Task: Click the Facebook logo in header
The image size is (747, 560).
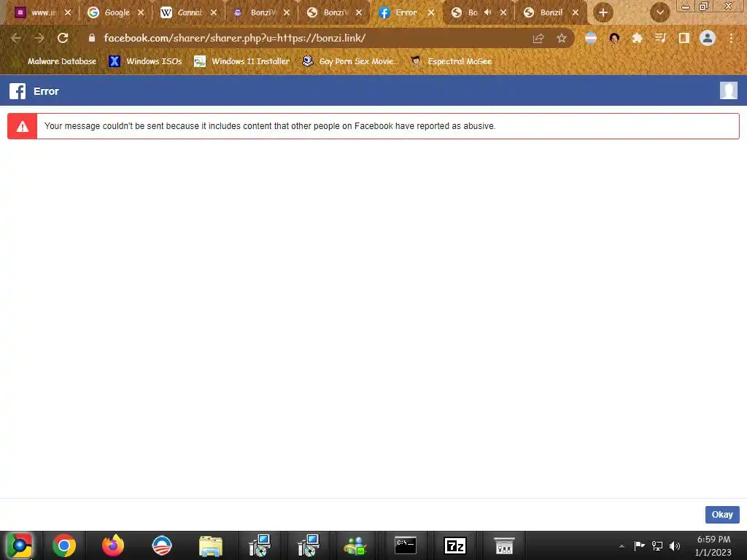Action: pyautogui.click(x=18, y=91)
